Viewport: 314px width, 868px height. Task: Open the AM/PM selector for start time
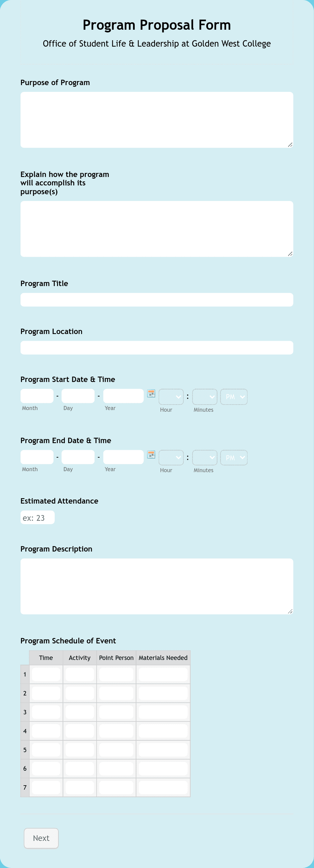[234, 397]
